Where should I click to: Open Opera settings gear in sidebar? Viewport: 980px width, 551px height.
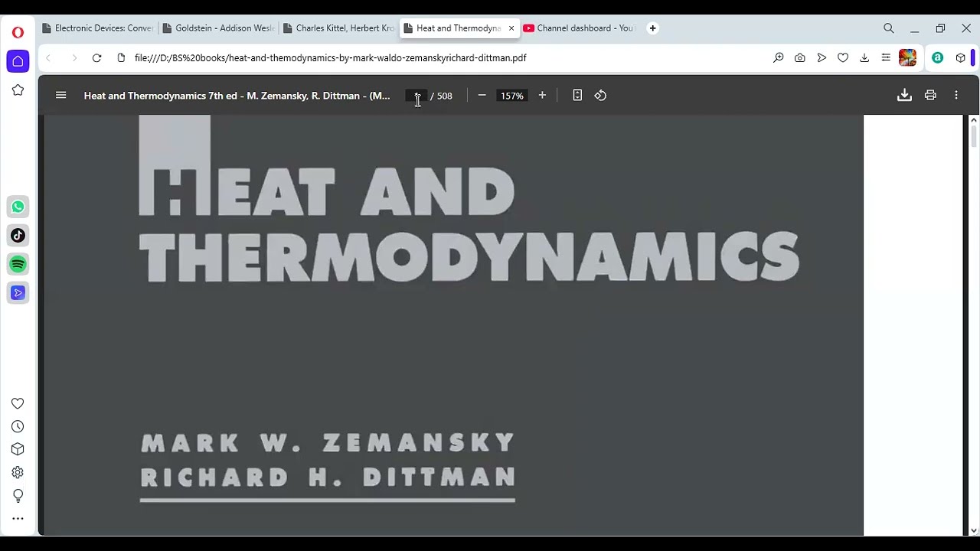click(18, 473)
